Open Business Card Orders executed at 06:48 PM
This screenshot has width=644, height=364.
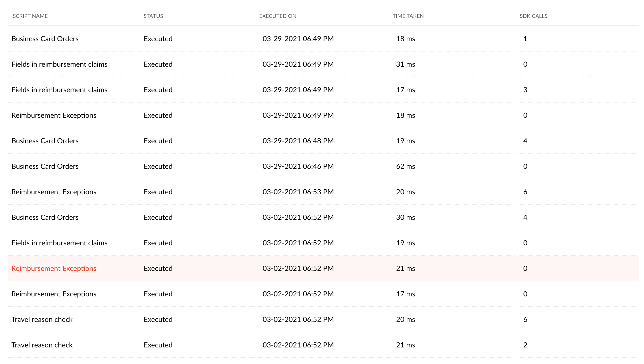click(x=45, y=141)
